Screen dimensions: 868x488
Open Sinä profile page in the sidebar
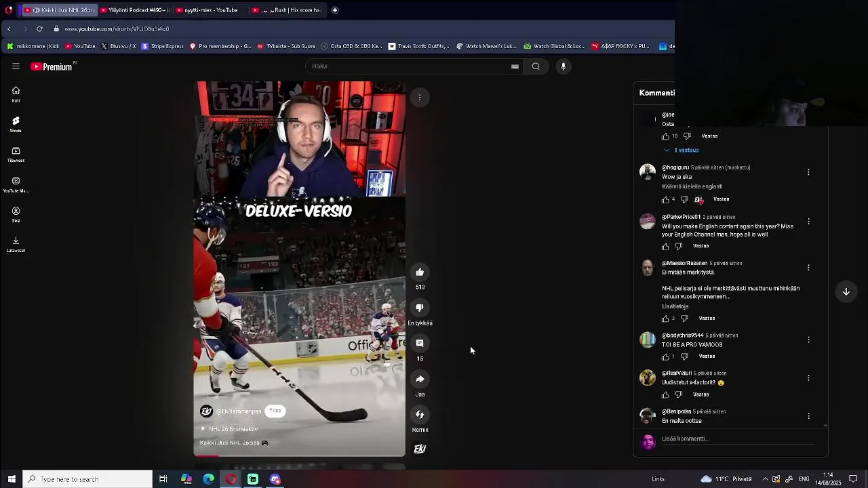tap(16, 214)
